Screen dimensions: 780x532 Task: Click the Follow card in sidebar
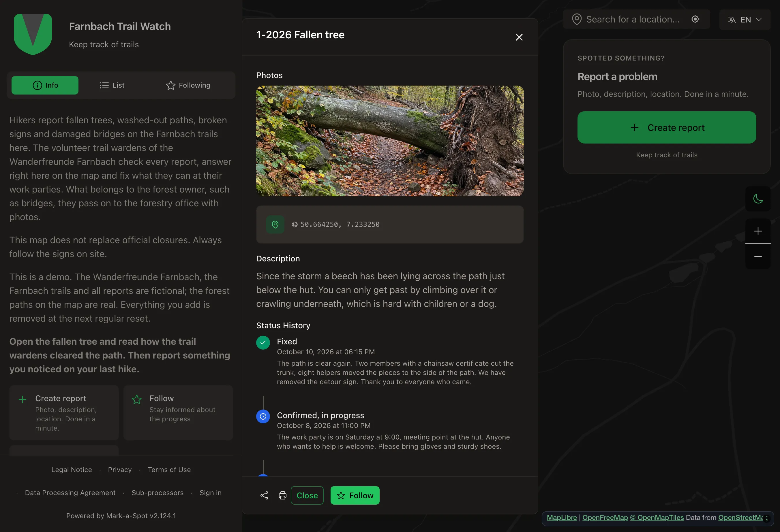[x=178, y=413]
